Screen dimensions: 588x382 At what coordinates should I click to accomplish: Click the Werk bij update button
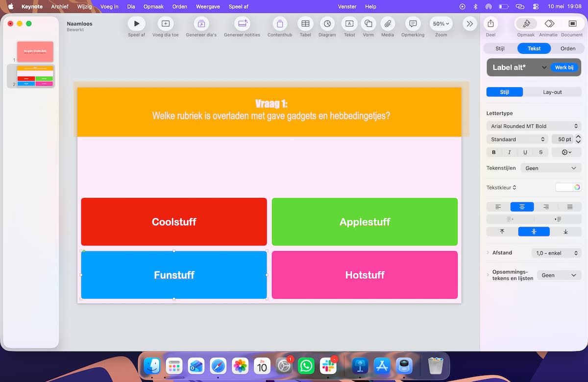564,68
